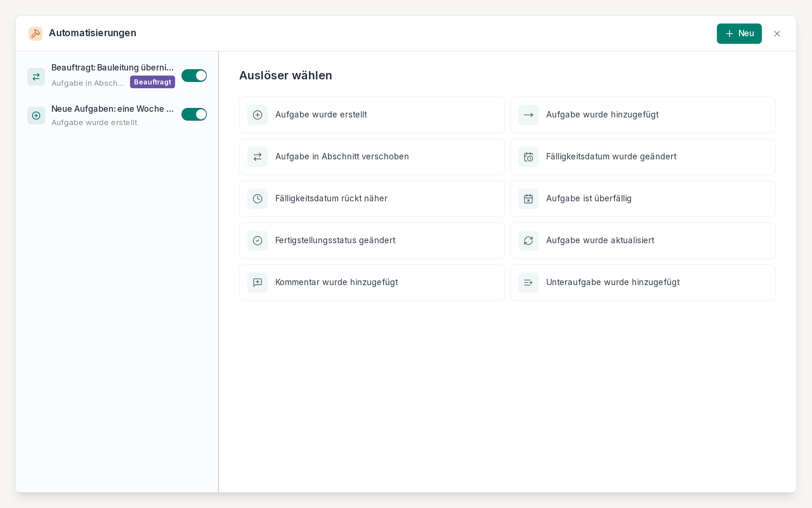
Task: Select 'Kommentar wurde hinzugefügt' trigger
Action: tap(372, 283)
